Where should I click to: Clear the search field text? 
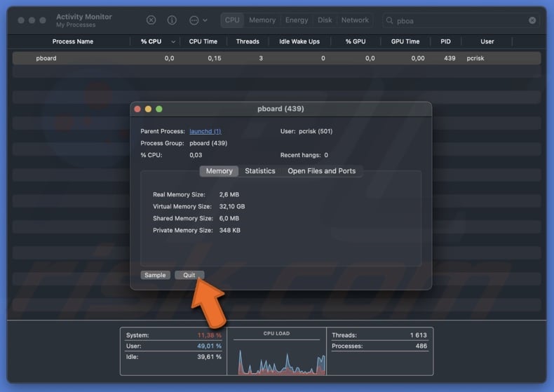pos(532,21)
